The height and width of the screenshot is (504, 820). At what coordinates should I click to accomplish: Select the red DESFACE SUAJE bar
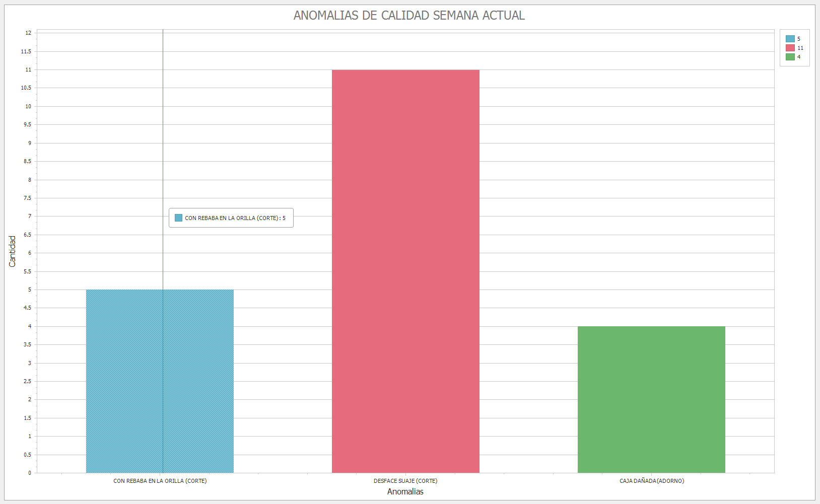[405, 271]
